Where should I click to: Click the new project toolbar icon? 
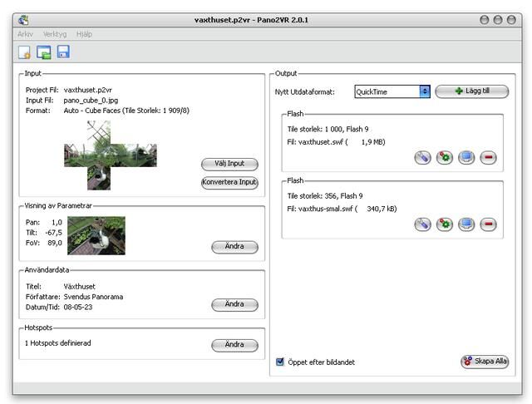[24, 52]
